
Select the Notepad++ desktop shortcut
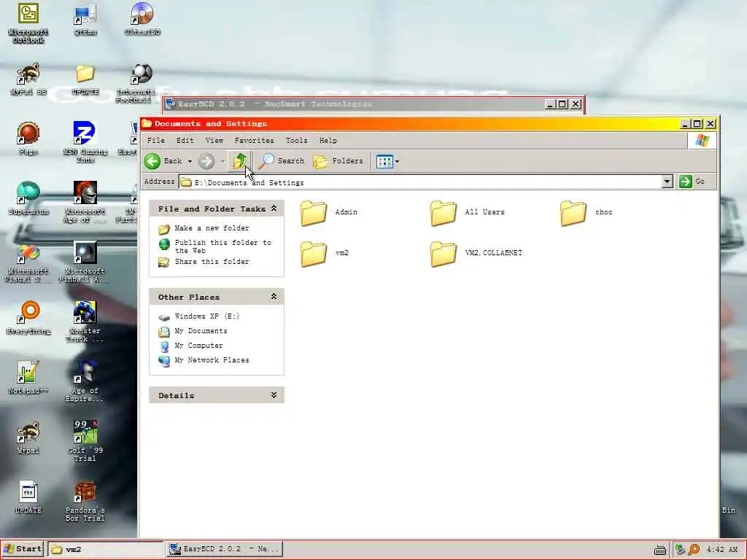(x=28, y=379)
